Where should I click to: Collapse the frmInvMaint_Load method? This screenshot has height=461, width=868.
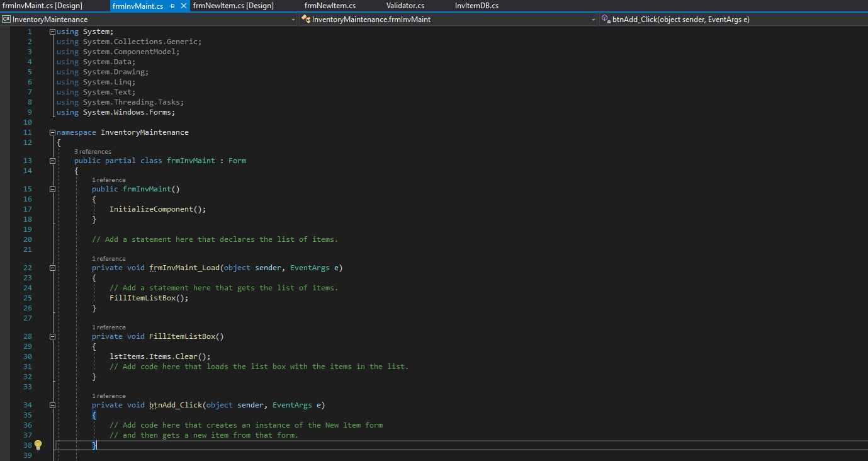52,268
